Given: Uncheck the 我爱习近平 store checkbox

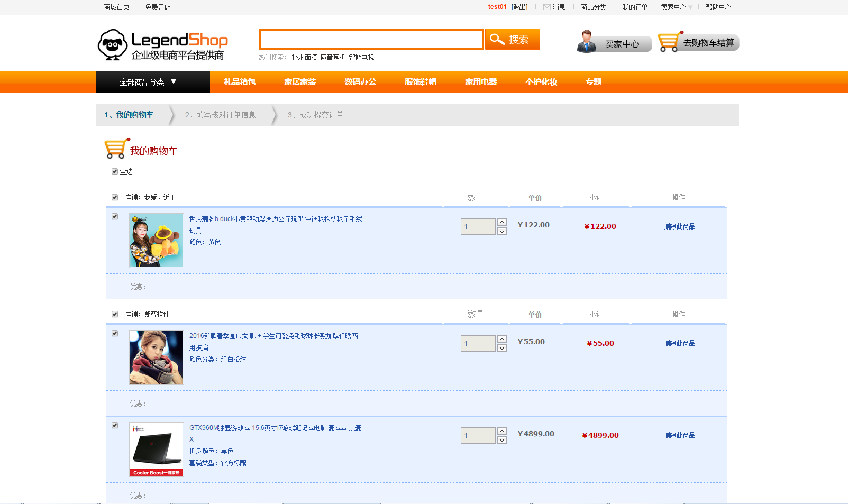Looking at the screenshot, I should 115,197.
